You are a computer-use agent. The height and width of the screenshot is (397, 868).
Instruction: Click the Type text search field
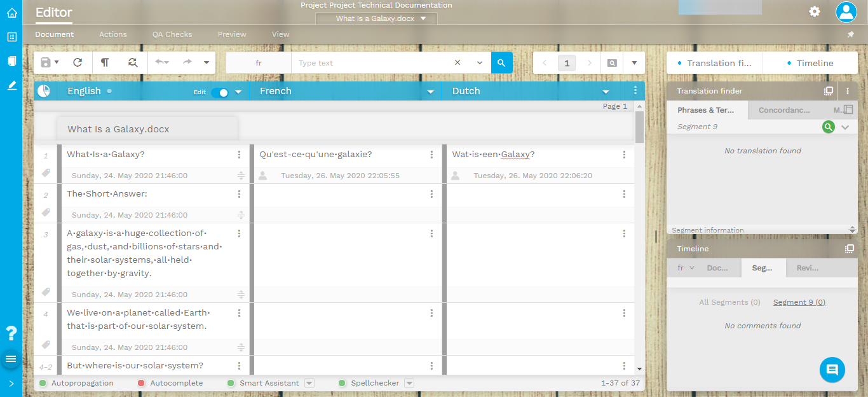point(372,63)
